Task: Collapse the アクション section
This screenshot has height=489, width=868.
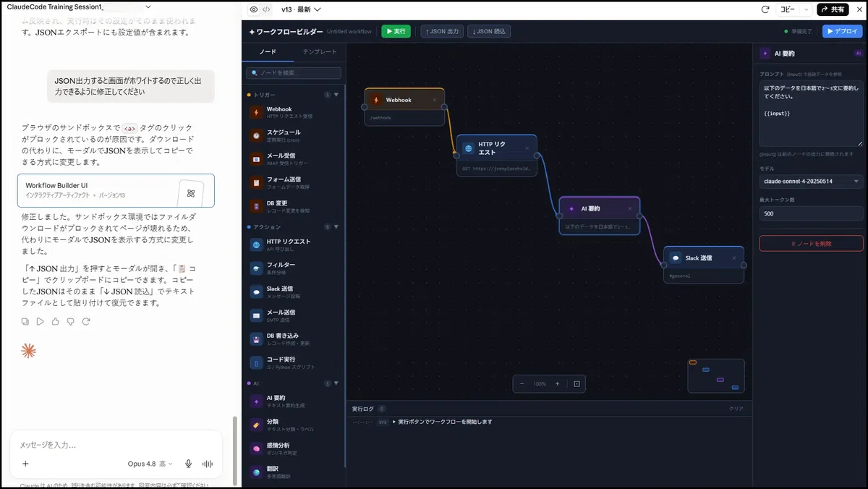Action: coord(336,227)
